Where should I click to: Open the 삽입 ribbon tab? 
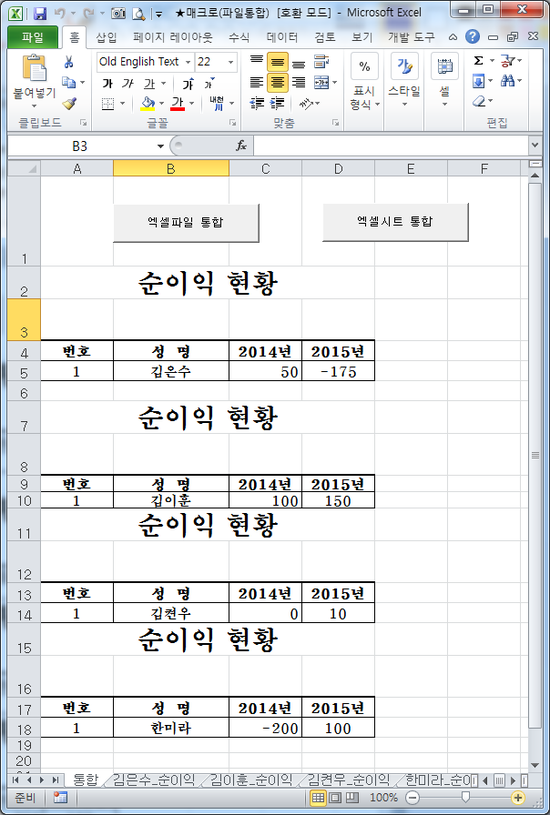[x=106, y=37]
